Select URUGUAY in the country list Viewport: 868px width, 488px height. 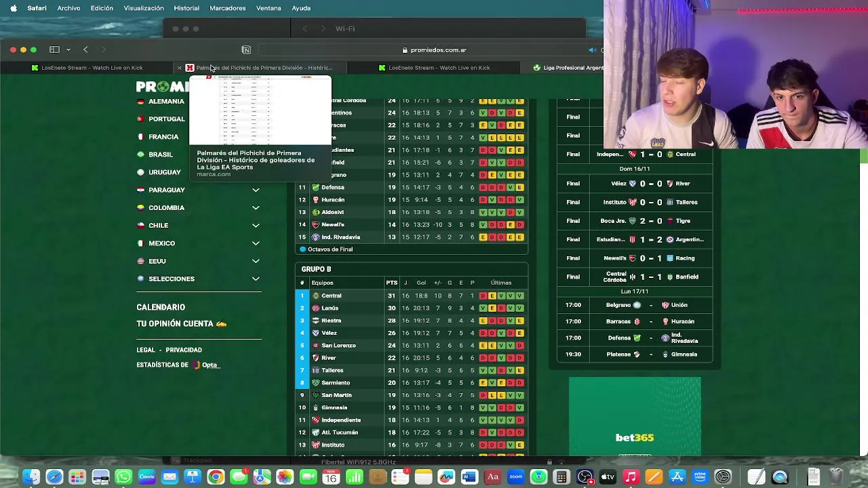[165, 172]
